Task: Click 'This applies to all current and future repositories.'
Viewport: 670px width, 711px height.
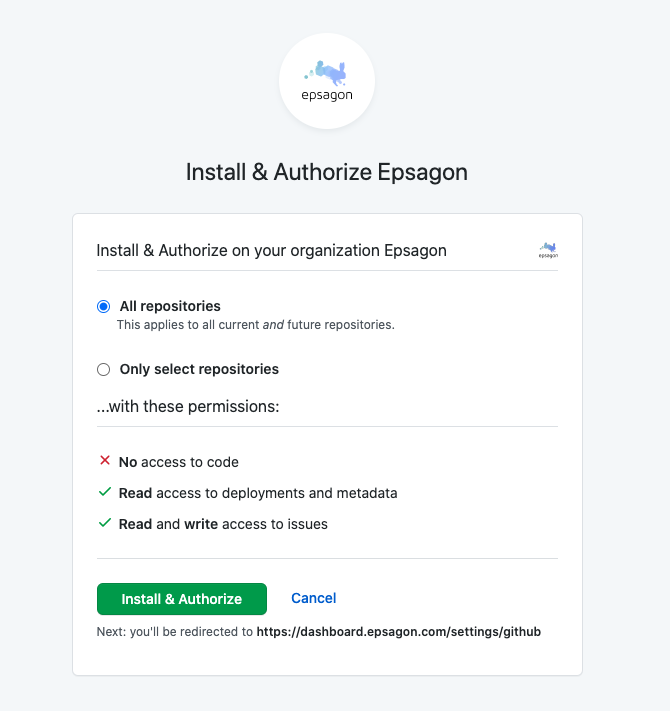Action: click(x=256, y=325)
